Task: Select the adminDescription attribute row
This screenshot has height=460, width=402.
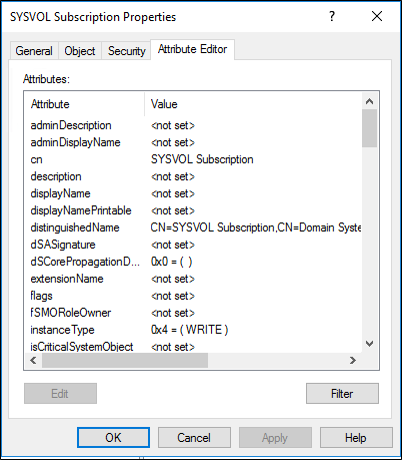Action: [194, 125]
